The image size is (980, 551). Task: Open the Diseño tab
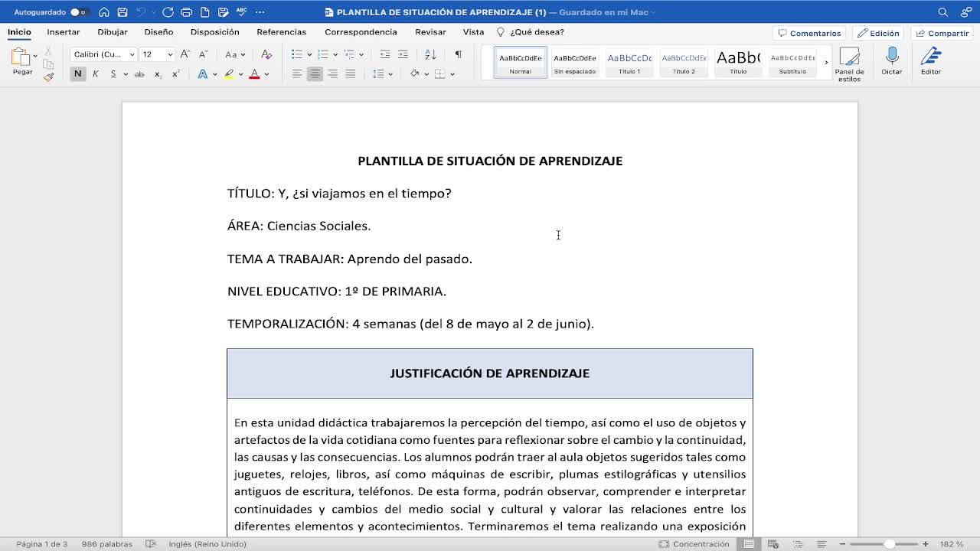(x=158, y=32)
